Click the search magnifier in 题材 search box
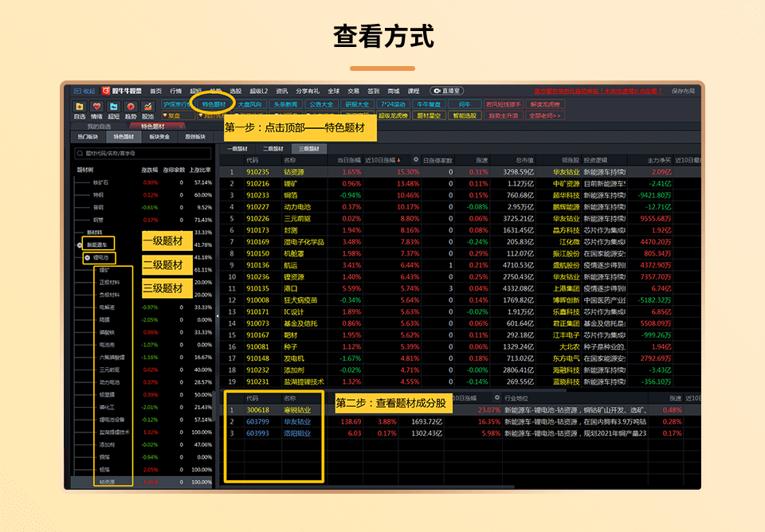 80,153
